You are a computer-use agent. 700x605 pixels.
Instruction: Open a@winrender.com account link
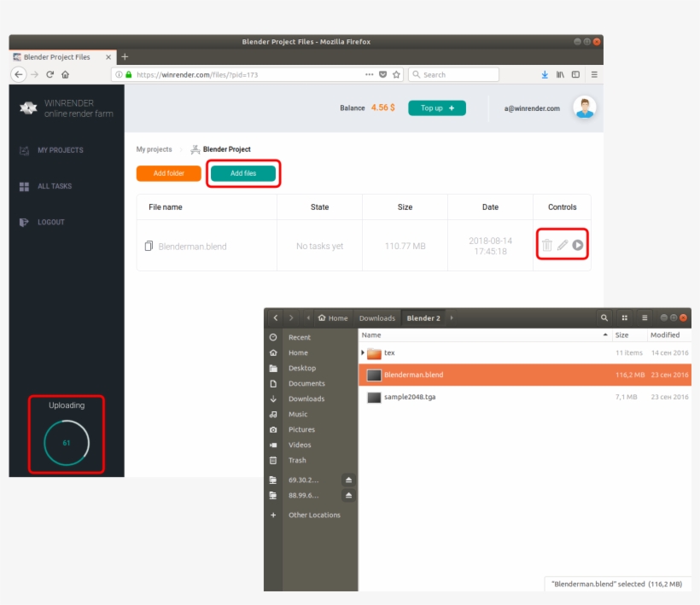(532, 108)
